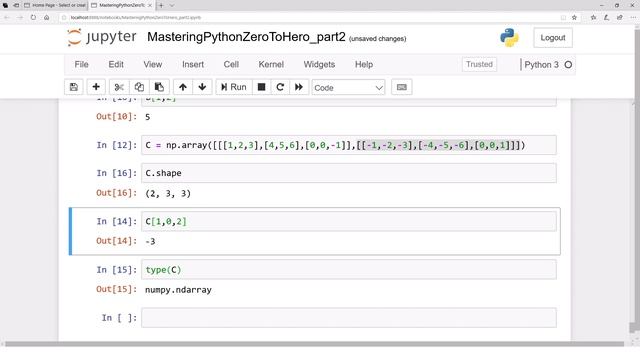
Task: Select output value -3
Action: (150, 242)
